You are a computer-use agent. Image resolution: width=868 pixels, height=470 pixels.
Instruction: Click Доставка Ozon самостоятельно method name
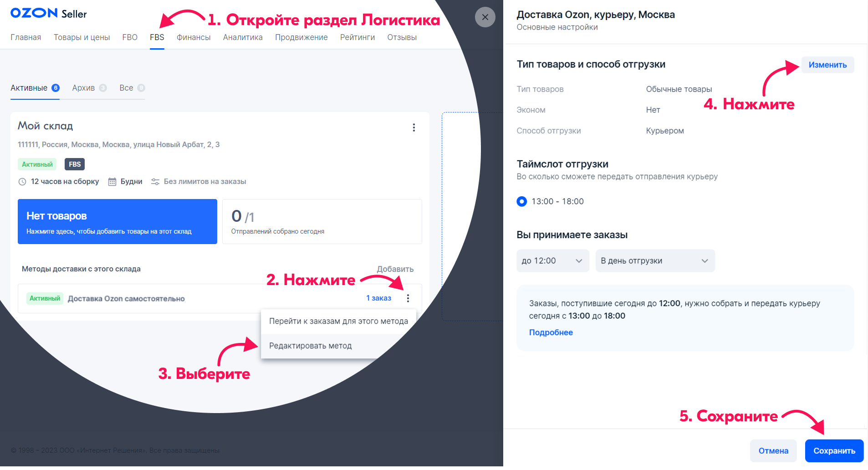[126, 299]
